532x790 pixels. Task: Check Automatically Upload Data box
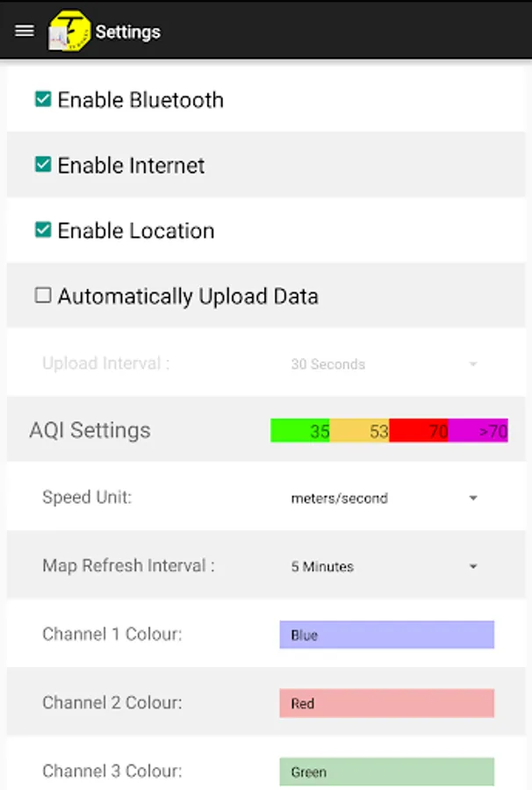43,295
